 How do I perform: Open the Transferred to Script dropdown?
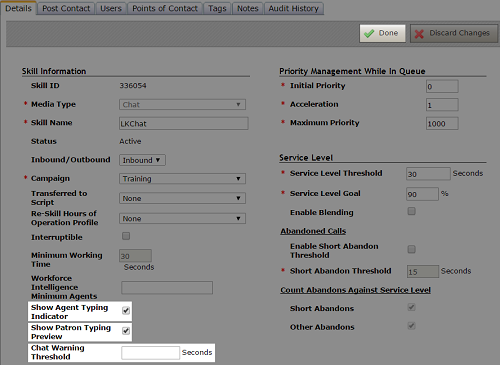coord(182,198)
